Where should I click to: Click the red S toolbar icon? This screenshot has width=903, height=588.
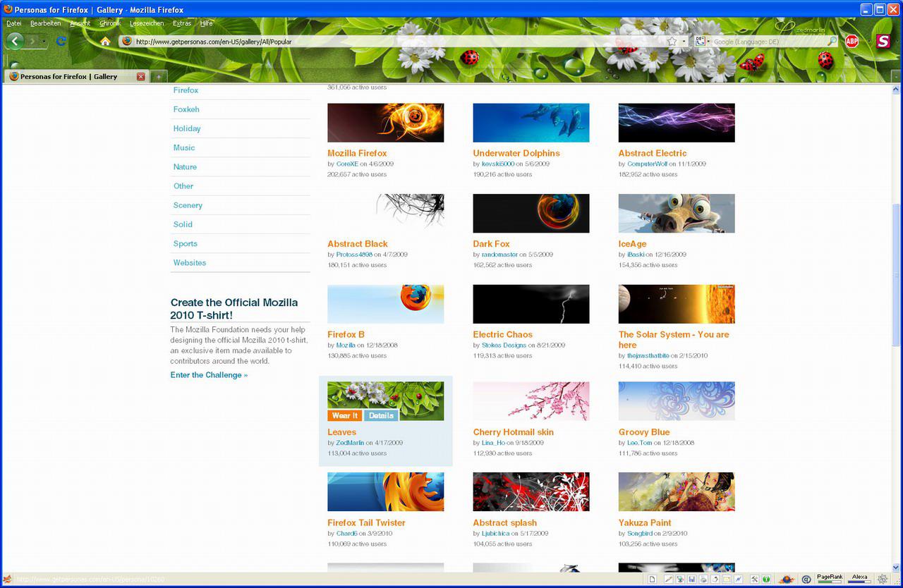883,42
